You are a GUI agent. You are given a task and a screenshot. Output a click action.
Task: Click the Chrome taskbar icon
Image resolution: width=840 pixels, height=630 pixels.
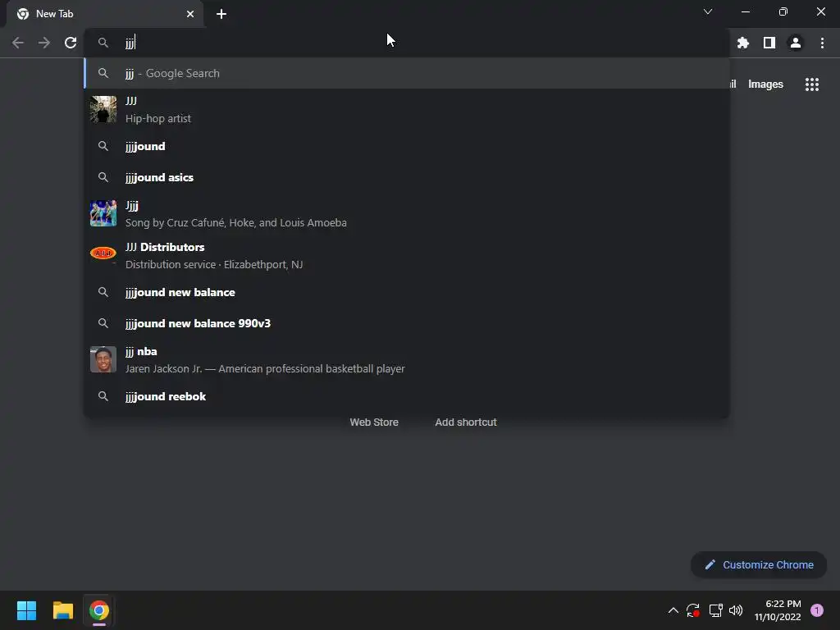coord(98,610)
